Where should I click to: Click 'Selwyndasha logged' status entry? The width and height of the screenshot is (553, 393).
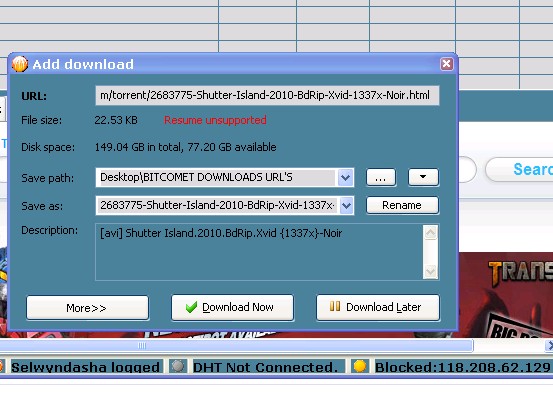click(x=85, y=367)
